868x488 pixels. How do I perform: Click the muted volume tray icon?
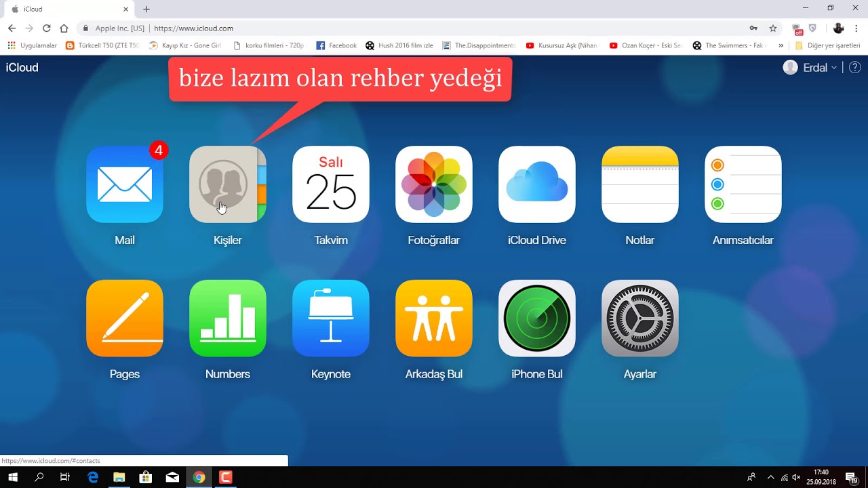tap(797, 477)
